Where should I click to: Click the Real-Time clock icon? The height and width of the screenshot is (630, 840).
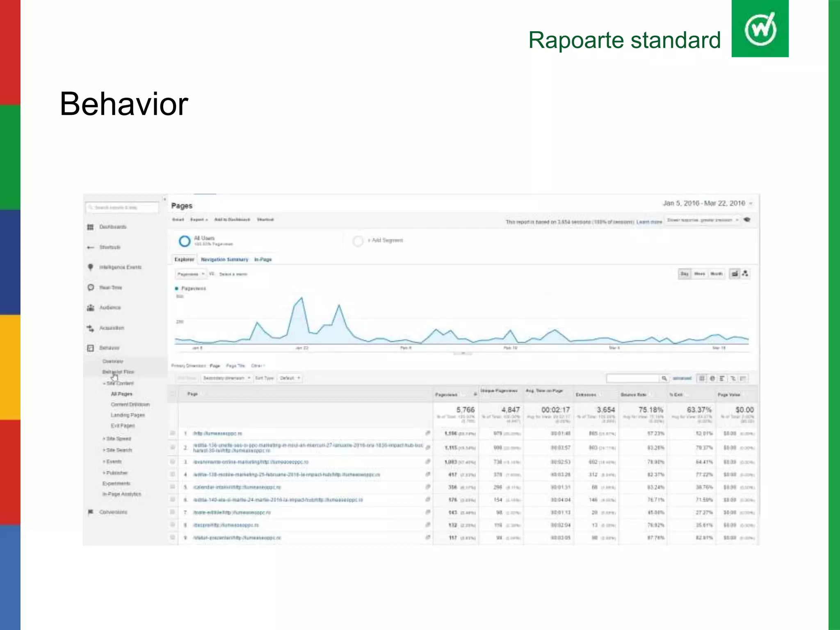[x=91, y=287]
